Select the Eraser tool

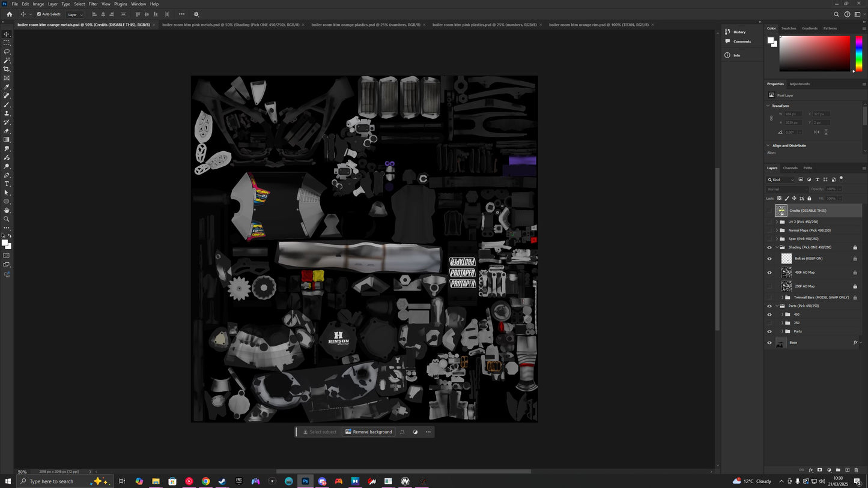pos(7,131)
